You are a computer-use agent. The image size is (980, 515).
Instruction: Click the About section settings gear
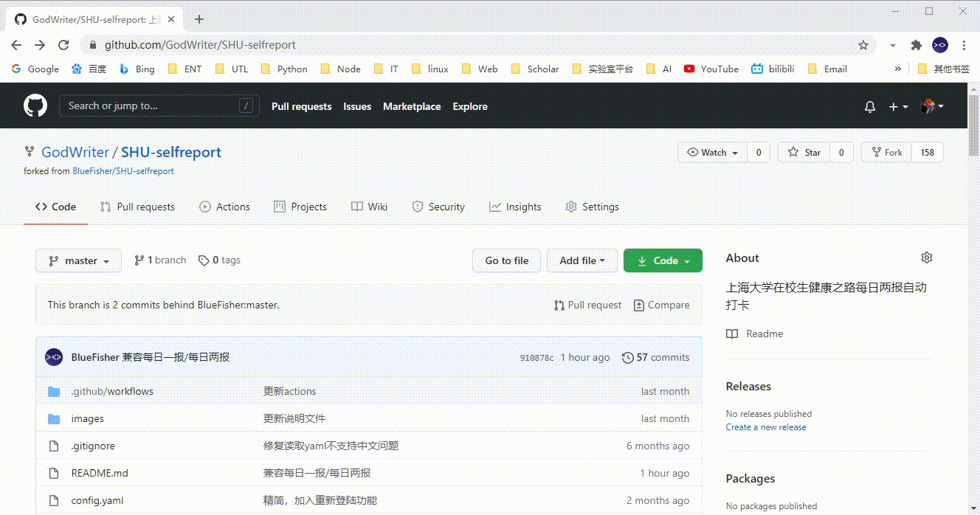pyautogui.click(x=927, y=257)
